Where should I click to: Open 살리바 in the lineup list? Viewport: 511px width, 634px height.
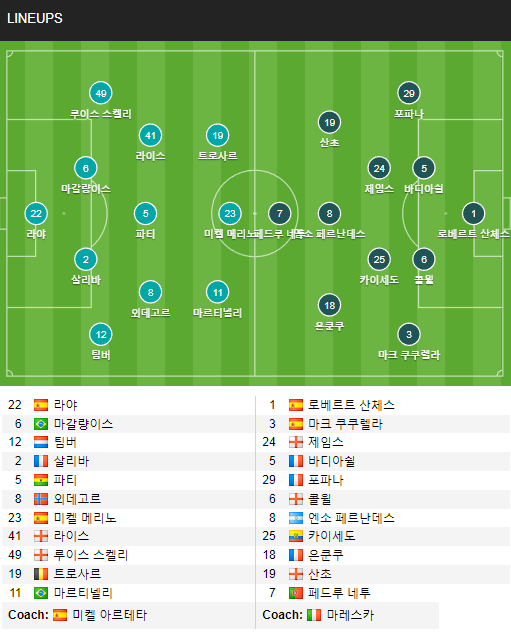coord(71,461)
